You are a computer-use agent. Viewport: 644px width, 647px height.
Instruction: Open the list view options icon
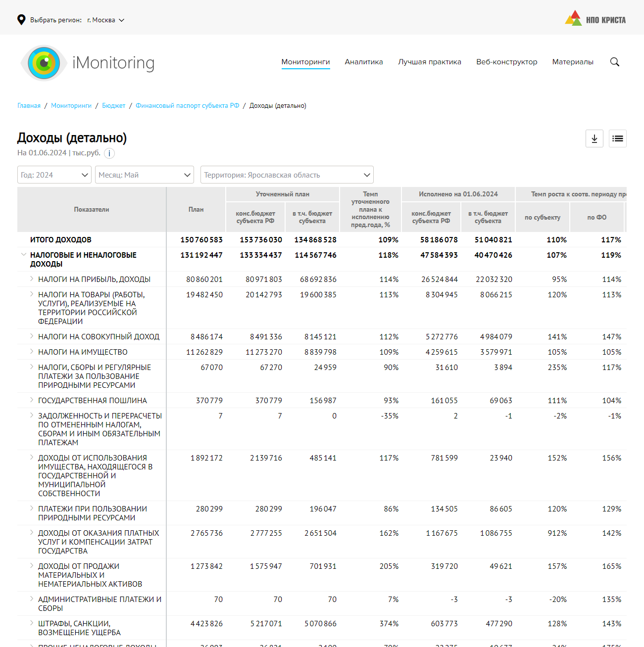pos(617,139)
